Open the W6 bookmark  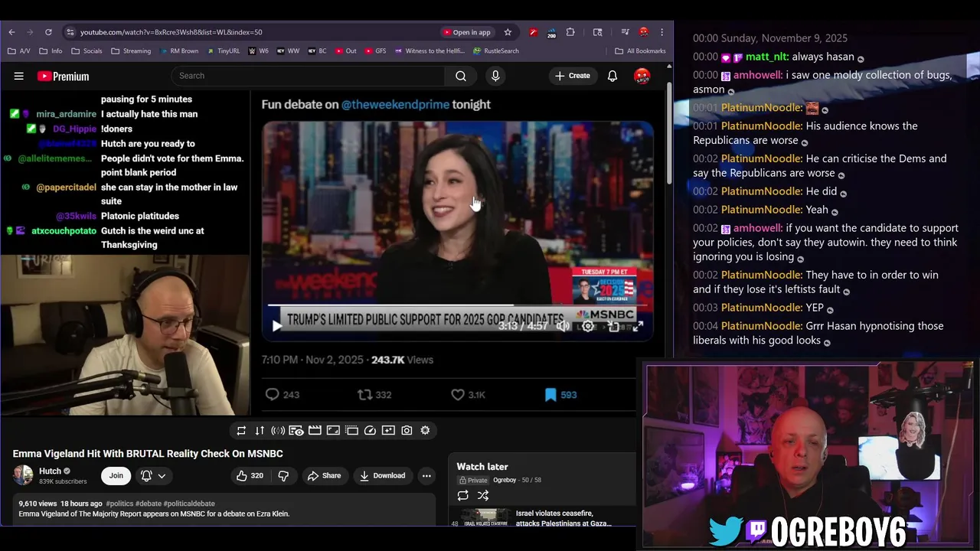[x=259, y=51]
